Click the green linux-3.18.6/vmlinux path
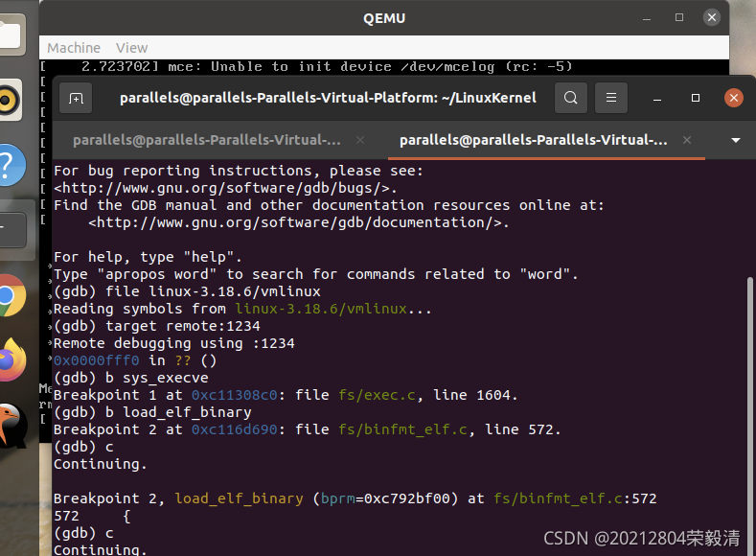Screen dimensions: 756x556 pyautogui.click(x=321, y=309)
